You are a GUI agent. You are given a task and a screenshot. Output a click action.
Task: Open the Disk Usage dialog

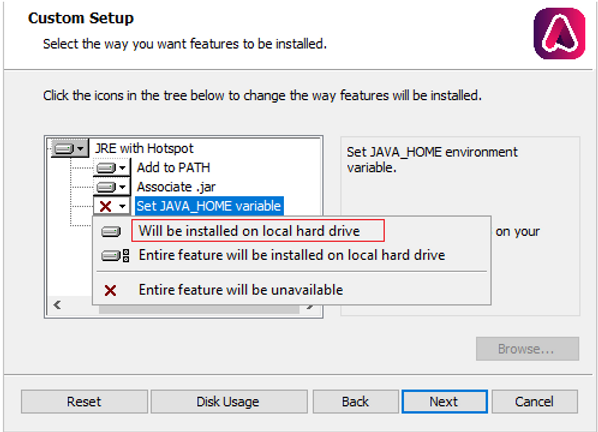pyautogui.click(x=229, y=401)
